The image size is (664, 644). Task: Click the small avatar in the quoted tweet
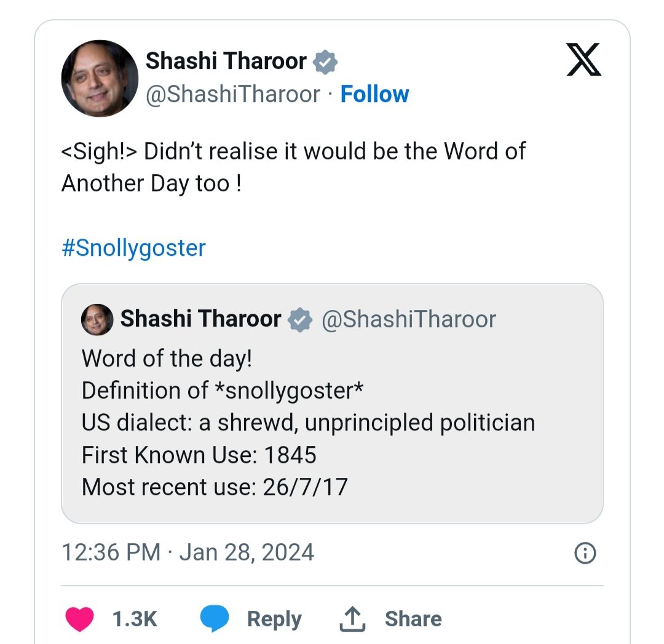pyautogui.click(x=97, y=320)
